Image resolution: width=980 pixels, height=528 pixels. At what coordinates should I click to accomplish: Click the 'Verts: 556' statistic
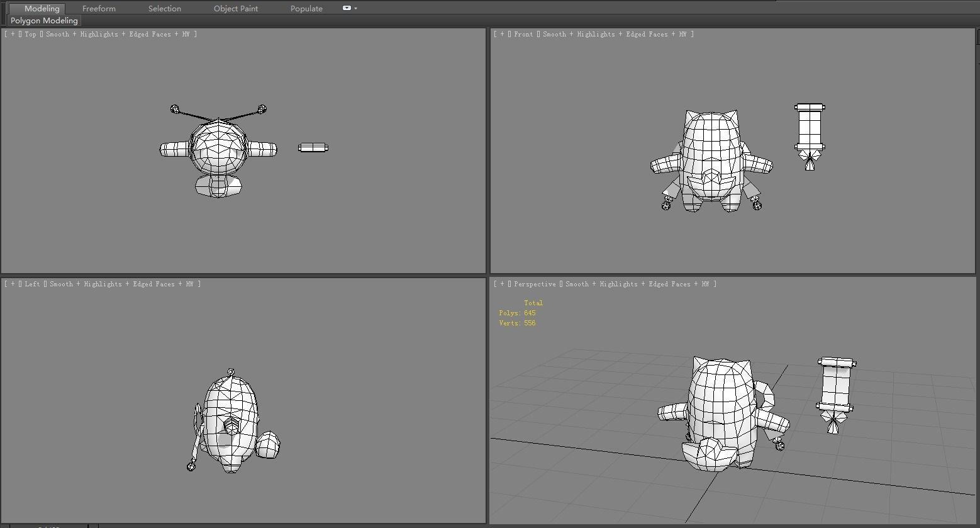coord(517,323)
